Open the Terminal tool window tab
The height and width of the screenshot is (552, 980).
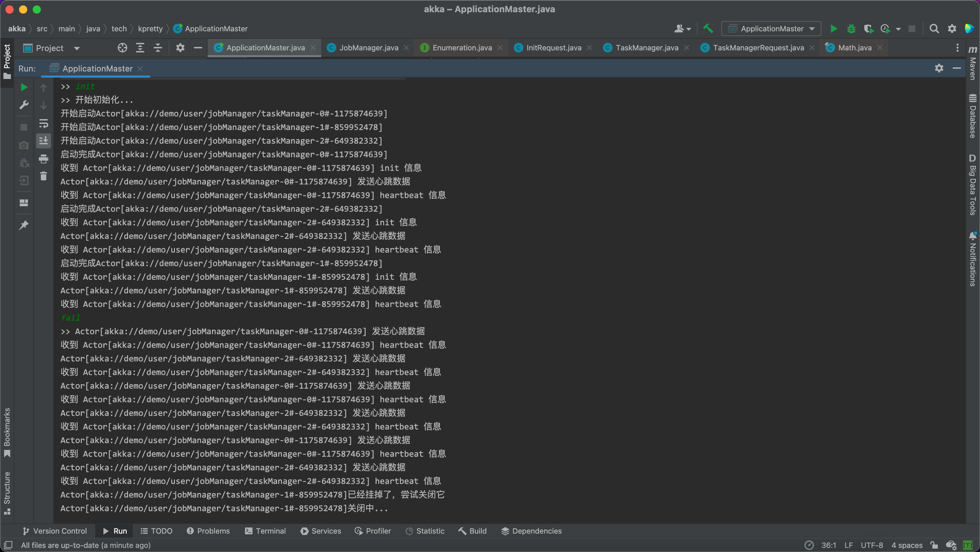pyautogui.click(x=265, y=531)
